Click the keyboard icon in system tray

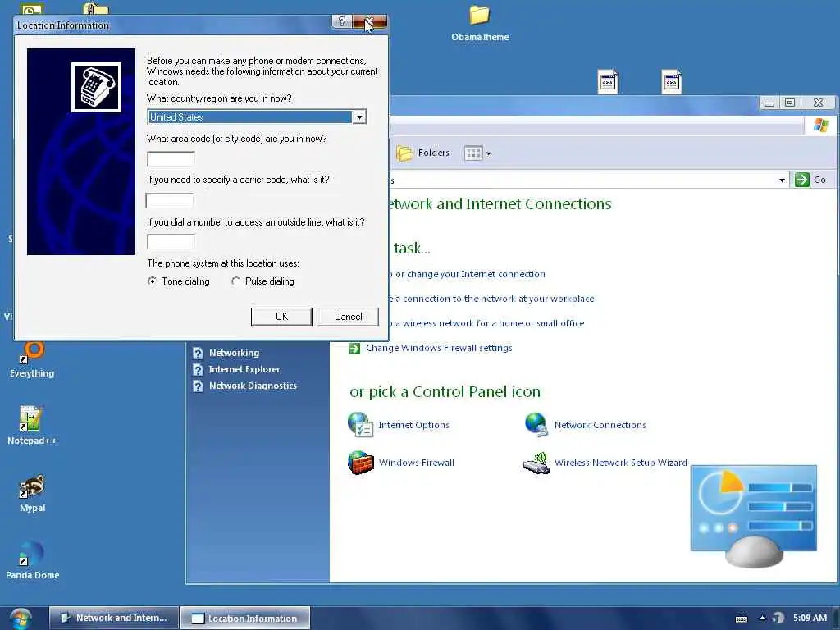[x=742, y=619]
